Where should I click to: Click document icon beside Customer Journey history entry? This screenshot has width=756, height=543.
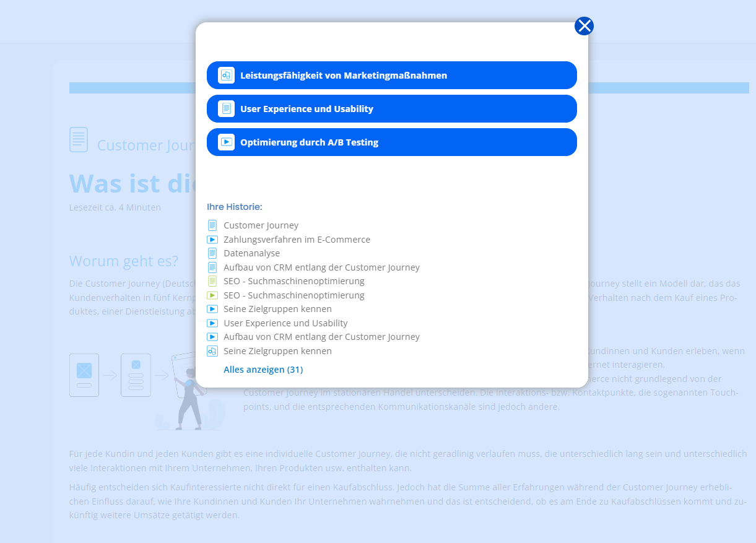click(x=212, y=225)
